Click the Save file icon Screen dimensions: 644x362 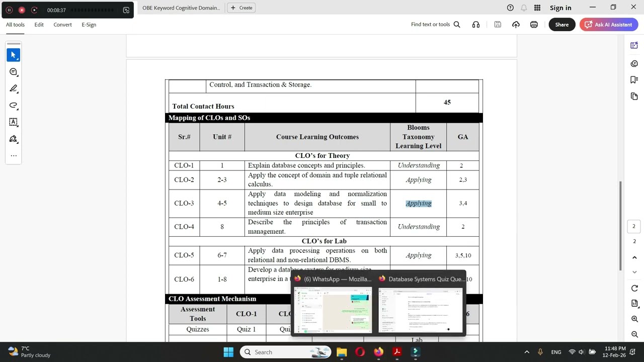click(x=498, y=25)
